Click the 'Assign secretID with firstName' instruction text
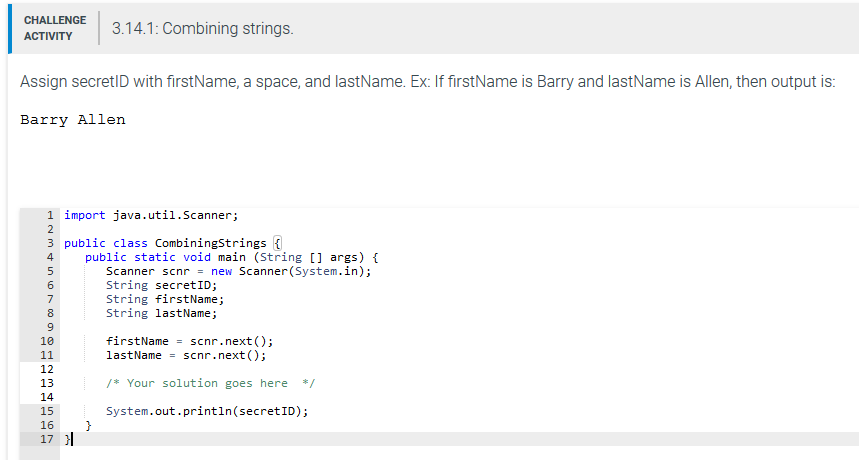This screenshot has height=460, width=859. tap(427, 82)
